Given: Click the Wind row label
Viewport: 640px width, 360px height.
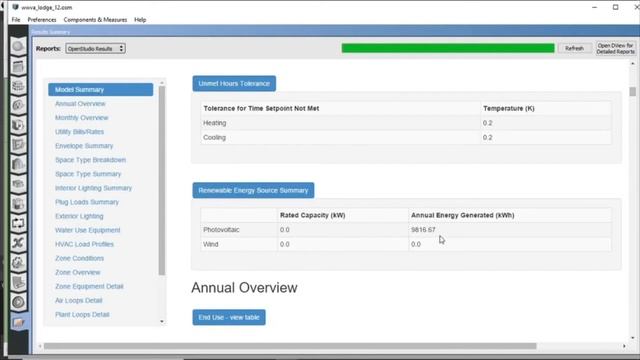Looking at the screenshot, I should click(211, 244).
